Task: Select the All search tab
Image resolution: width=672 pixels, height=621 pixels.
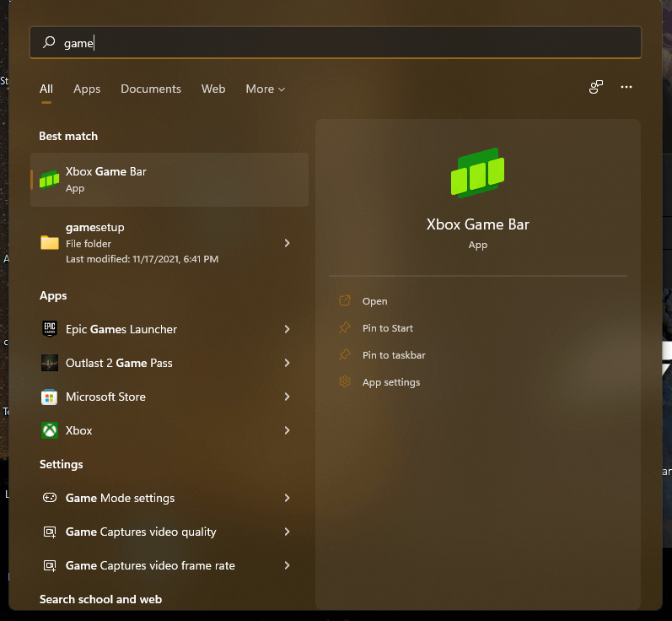Action: pyautogui.click(x=46, y=89)
